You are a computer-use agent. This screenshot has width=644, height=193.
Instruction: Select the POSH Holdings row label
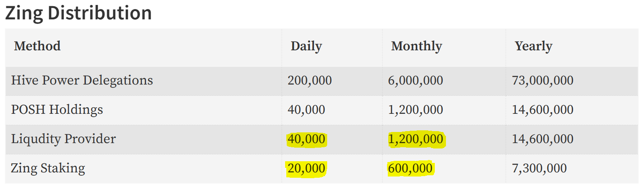(57, 109)
